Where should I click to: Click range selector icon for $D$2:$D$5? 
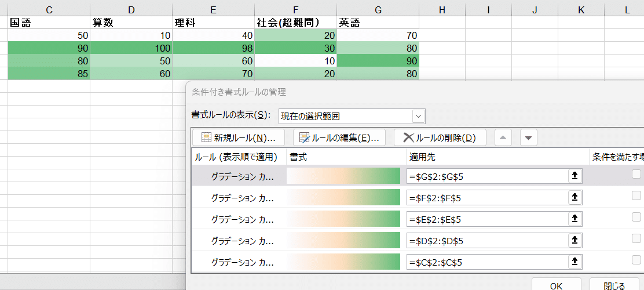(575, 240)
